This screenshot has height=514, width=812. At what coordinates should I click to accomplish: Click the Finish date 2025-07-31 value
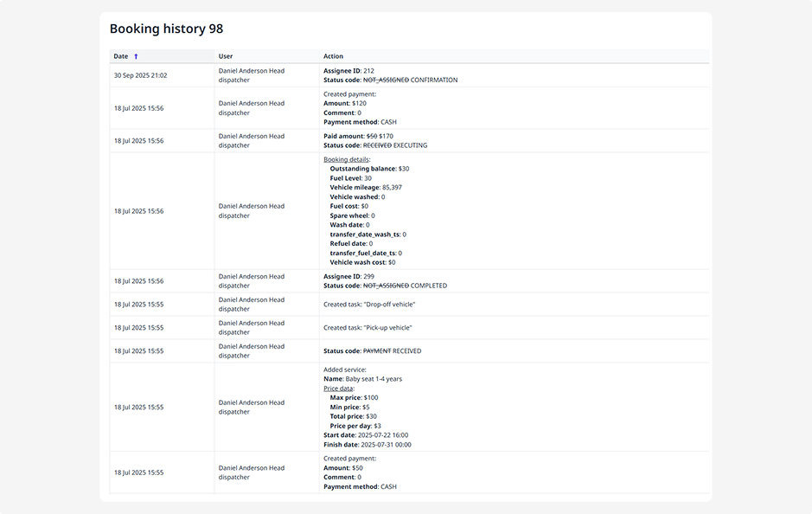pyautogui.click(x=384, y=445)
